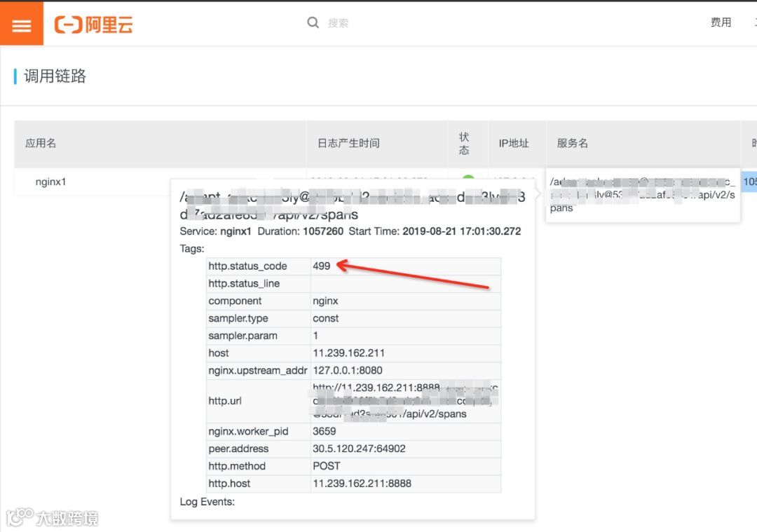Image resolution: width=757 pixels, height=532 pixels.
Task: Open the 费用 menu
Action: [721, 22]
